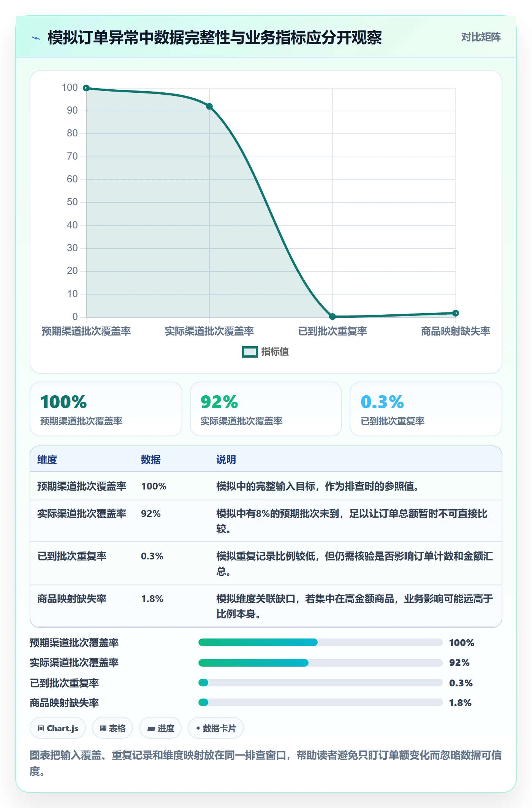Select the chart point for 商品映射缺失率
Image resolution: width=532 pixels, height=808 pixels.
pyautogui.click(x=456, y=313)
